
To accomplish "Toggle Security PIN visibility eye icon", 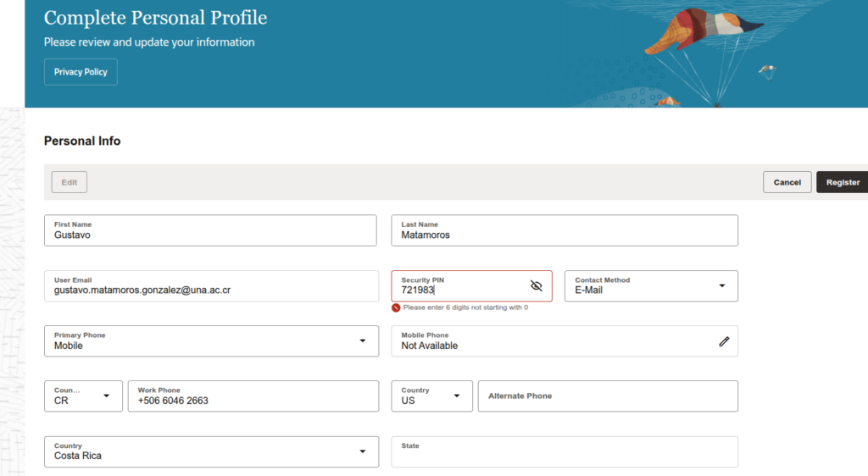I will point(536,285).
